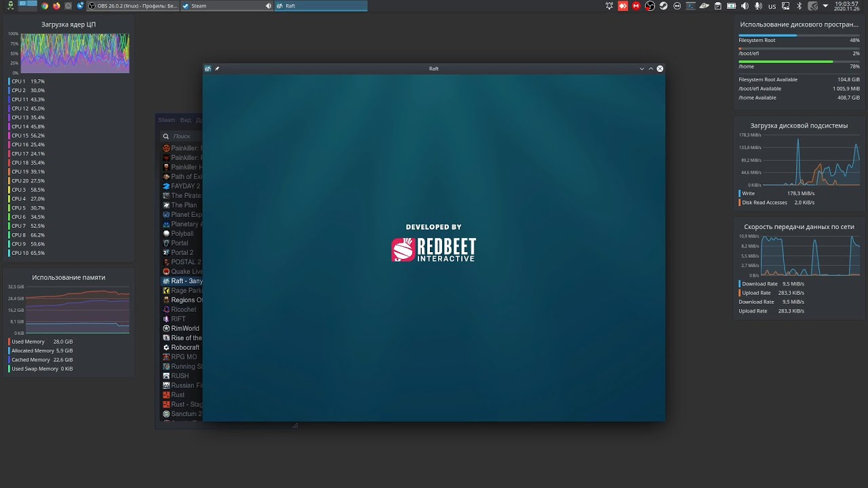The height and width of the screenshot is (488, 868).
Task: Open the battery status tray icon
Action: click(732, 5)
